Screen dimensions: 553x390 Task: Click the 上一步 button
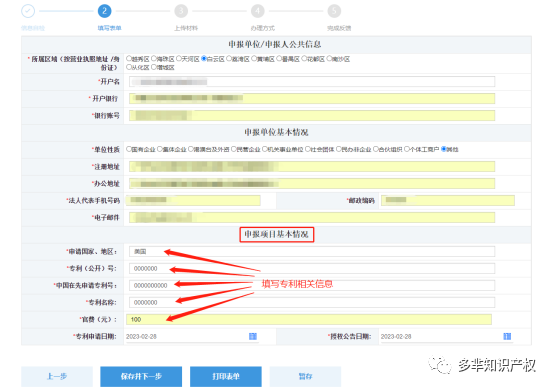click(57, 377)
